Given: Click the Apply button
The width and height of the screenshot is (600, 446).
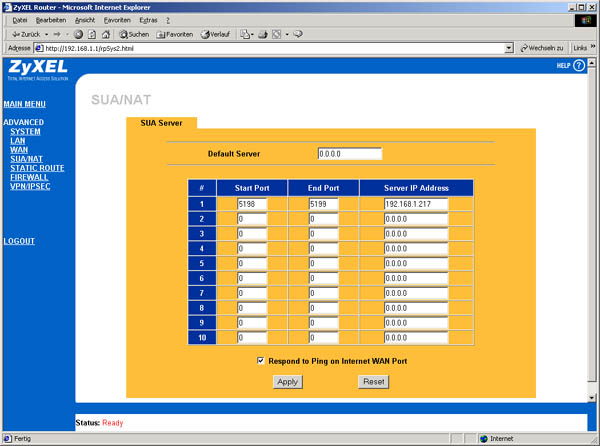Looking at the screenshot, I should [x=287, y=382].
